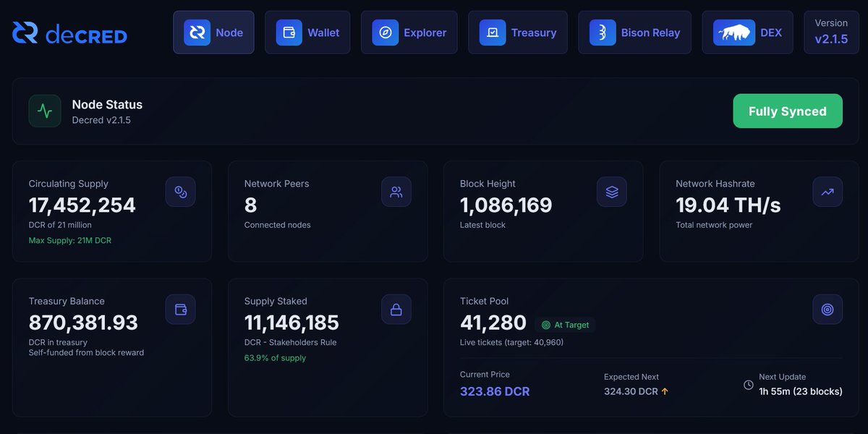Click the circulating supply value 17,452,254
The image size is (868, 434).
pyautogui.click(x=82, y=205)
